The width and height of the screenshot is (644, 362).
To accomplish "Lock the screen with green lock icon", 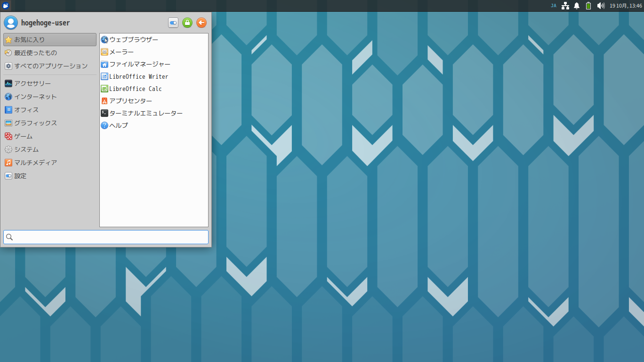I will point(187,23).
